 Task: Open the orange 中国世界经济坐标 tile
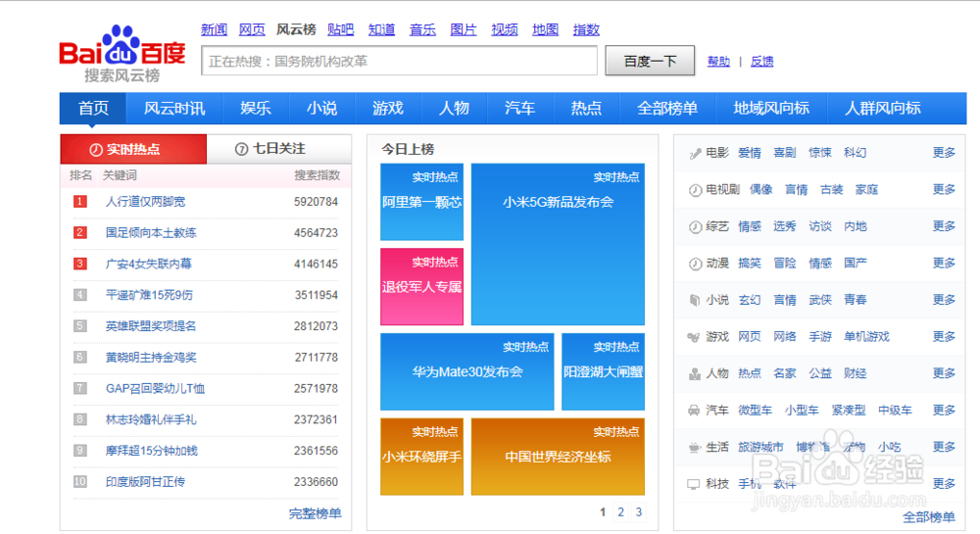pyautogui.click(x=558, y=457)
